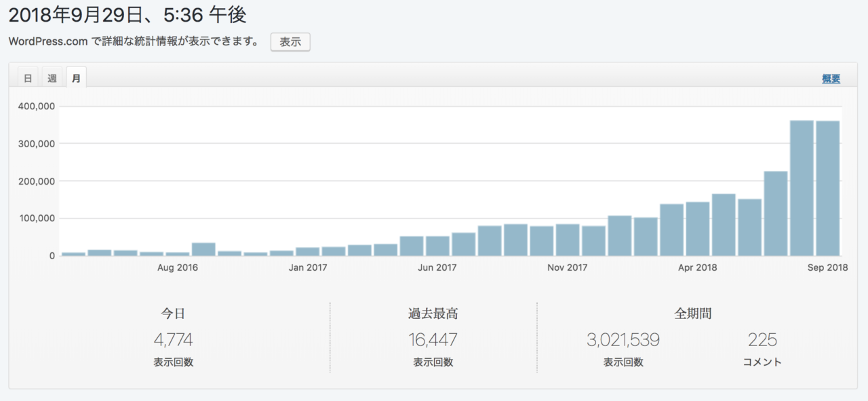Viewport: 868px width, 401px height.
Task: Click the all-time high value 16,447
Action: [x=433, y=339]
